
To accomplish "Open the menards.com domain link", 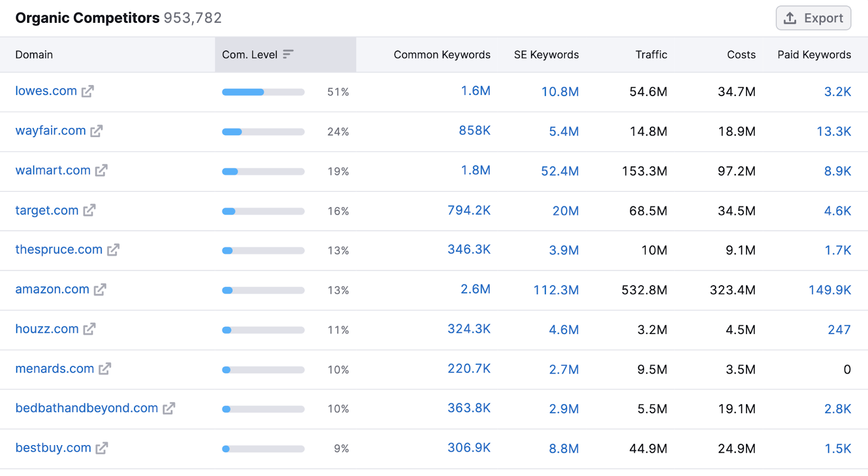I will point(55,369).
